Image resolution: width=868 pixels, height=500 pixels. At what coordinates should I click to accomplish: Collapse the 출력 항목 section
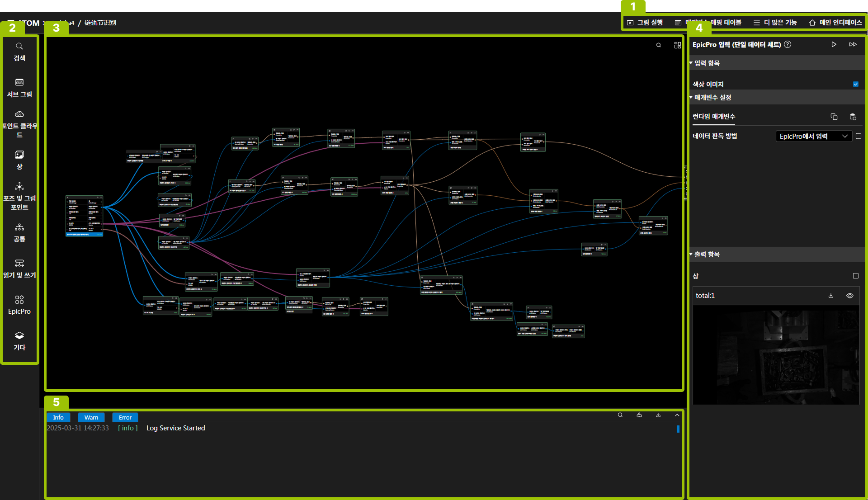coord(707,255)
